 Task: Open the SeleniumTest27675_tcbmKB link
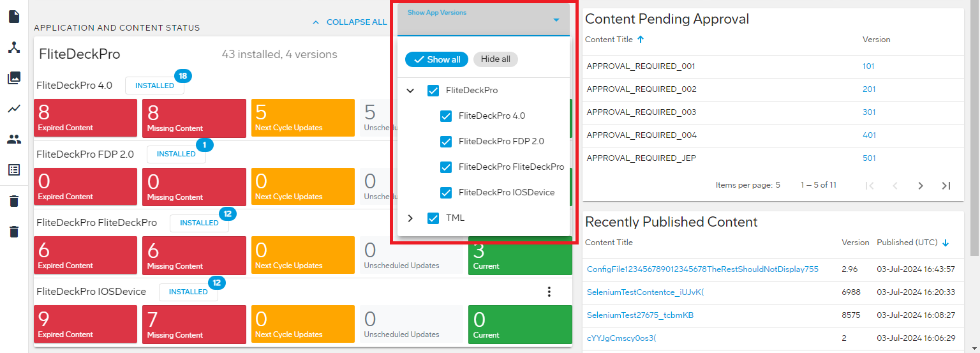pos(640,315)
